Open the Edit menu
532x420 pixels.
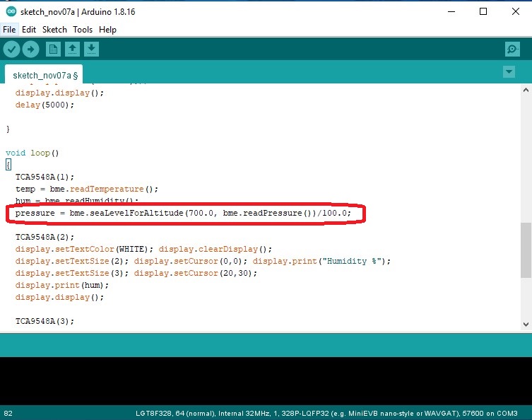pos(29,30)
